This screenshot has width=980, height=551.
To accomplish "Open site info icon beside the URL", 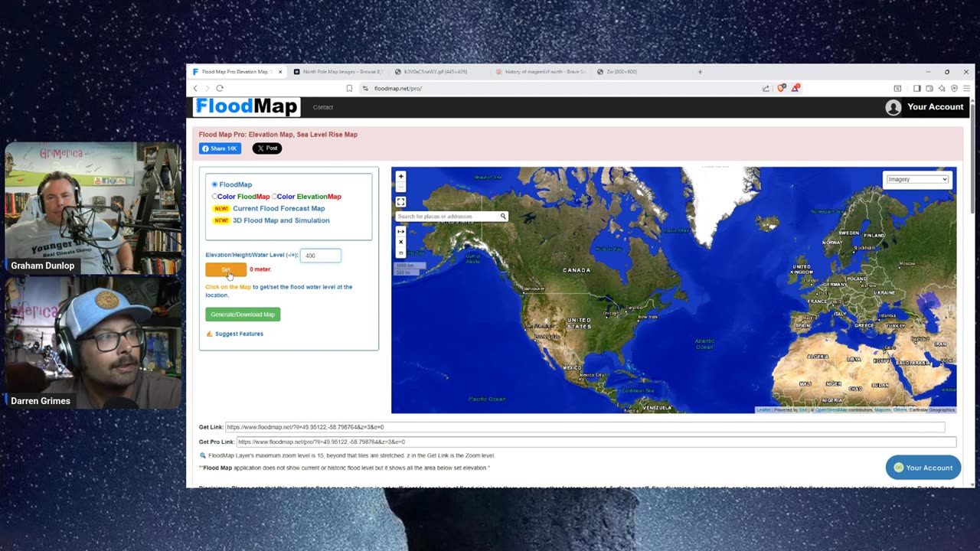I will point(366,88).
